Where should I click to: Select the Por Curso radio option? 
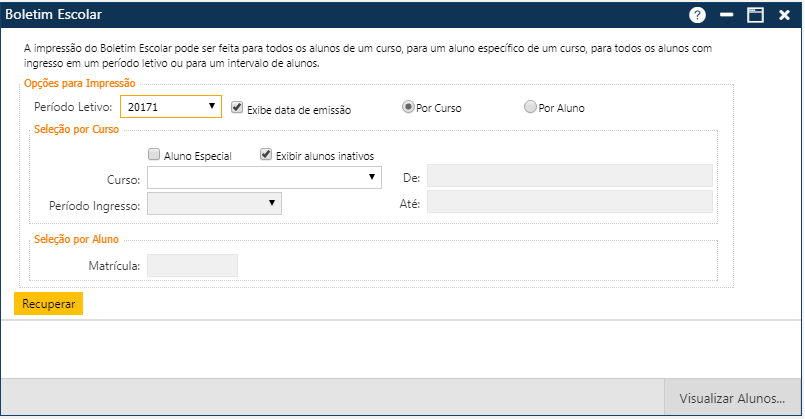408,107
